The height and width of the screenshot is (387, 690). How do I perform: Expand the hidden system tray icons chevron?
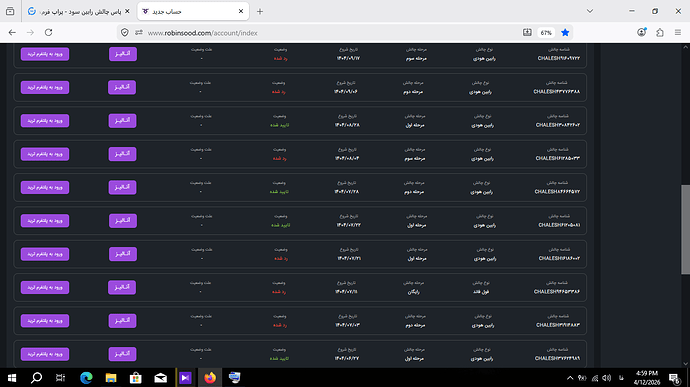570,378
